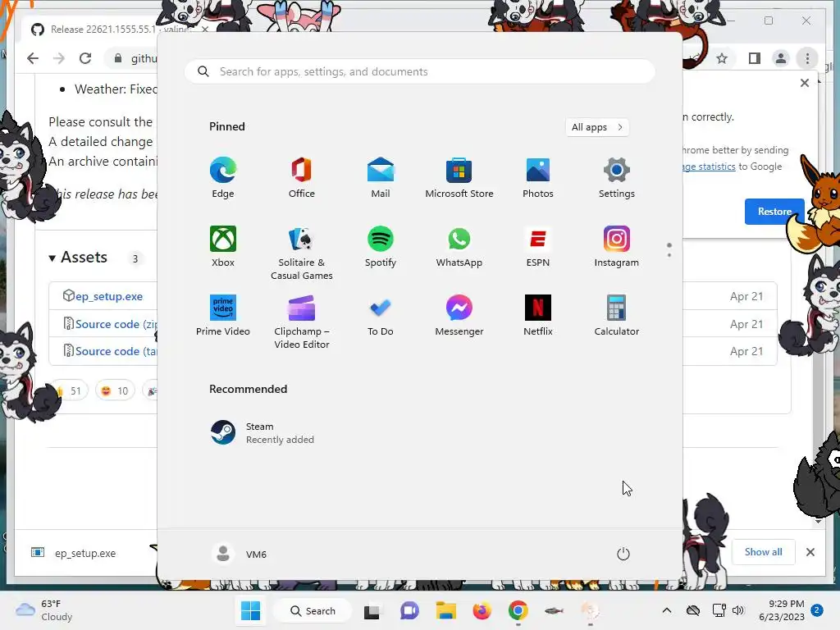The height and width of the screenshot is (630, 840).
Task: Close the Chrome downloads bar
Action: point(810,552)
